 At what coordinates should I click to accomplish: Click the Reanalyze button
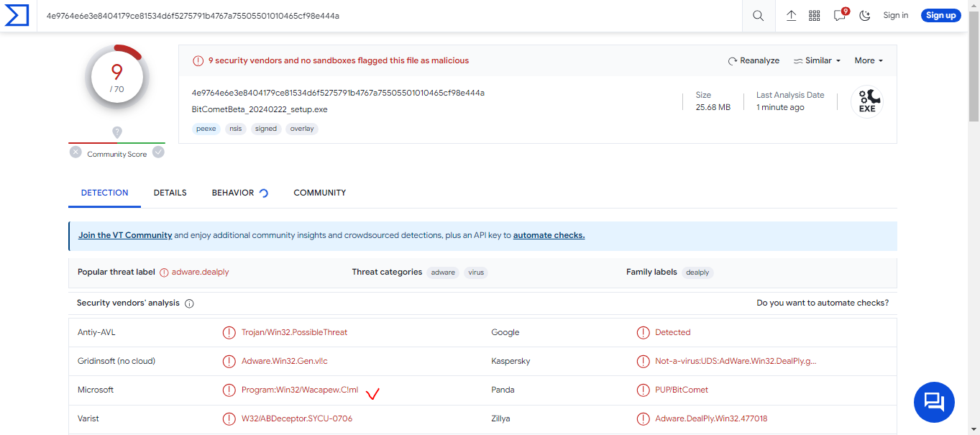[x=754, y=61]
